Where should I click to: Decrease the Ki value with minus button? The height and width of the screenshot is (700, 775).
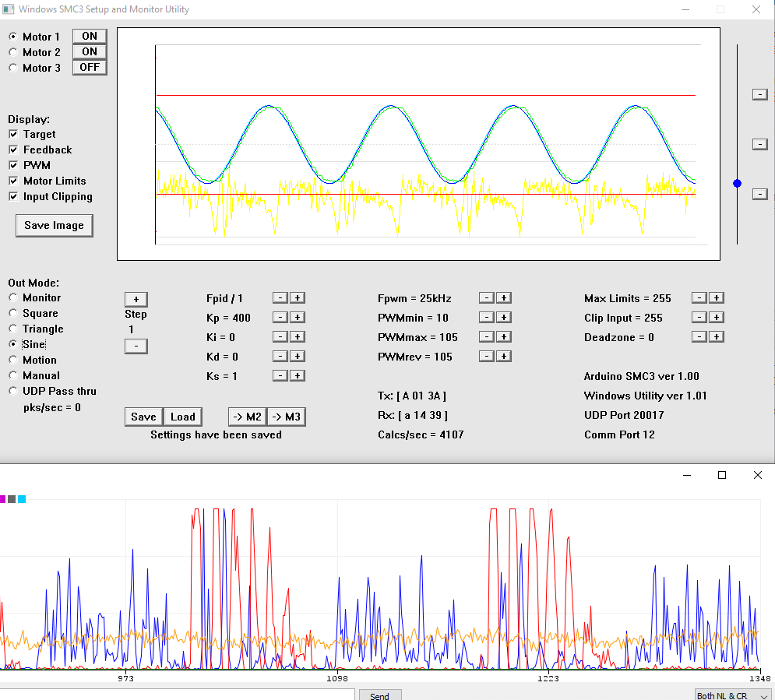(280, 337)
